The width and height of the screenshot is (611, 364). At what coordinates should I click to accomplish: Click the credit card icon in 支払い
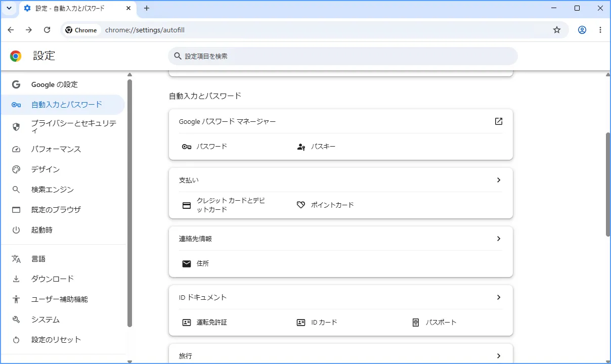coord(187,205)
